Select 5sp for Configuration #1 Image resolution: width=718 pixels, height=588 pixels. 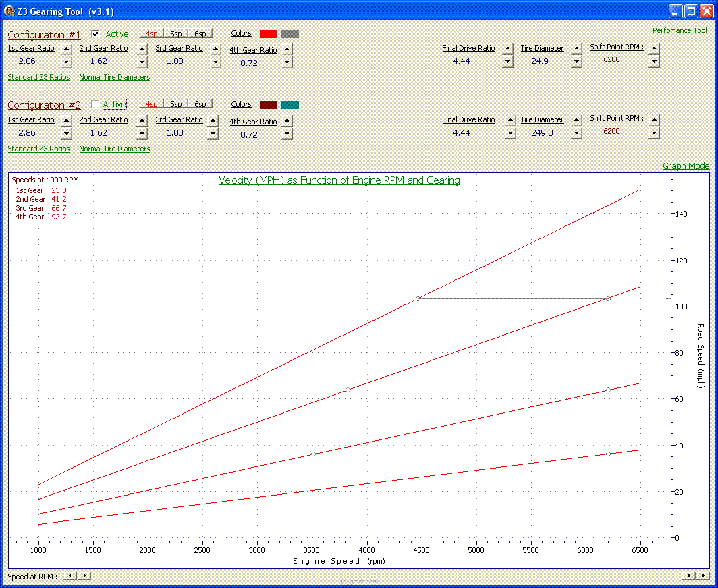tap(175, 33)
